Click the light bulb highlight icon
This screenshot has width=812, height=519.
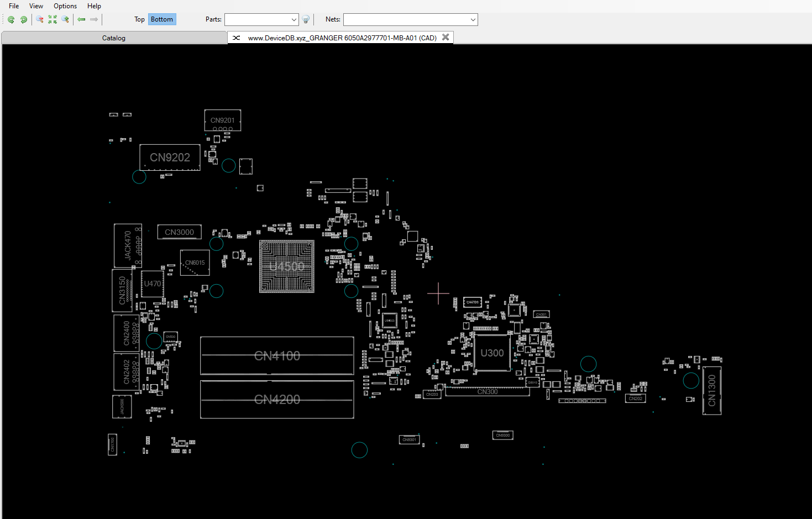(306, 19)
